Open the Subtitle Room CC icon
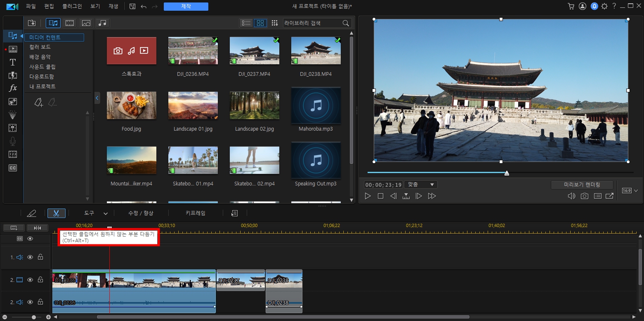 (x=13, y=168)
